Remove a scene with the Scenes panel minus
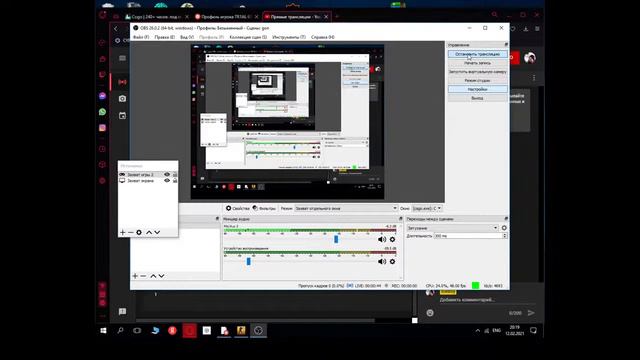640x360 pixels. pyautogui.click(x=143, y=276)
